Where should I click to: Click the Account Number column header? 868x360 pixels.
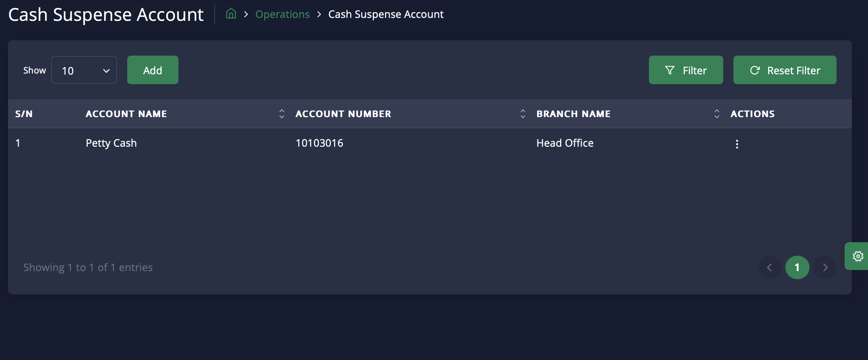(x=343, y=114)
